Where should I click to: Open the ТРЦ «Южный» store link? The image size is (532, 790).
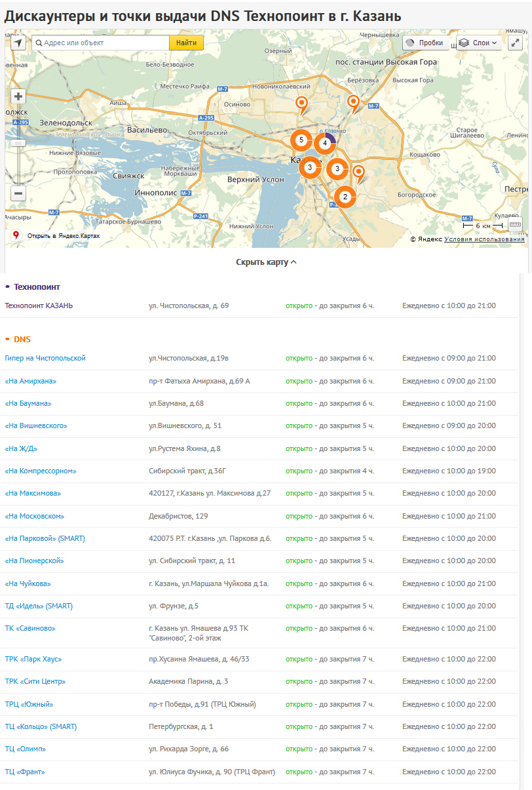point(29,704)
